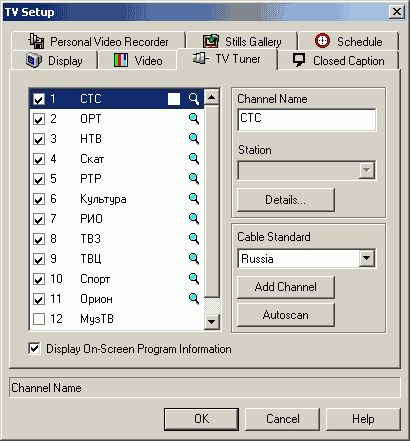Toggle Display On-Screen Program Information checkbox
The image size is (410, 441).
coord(35,349)
